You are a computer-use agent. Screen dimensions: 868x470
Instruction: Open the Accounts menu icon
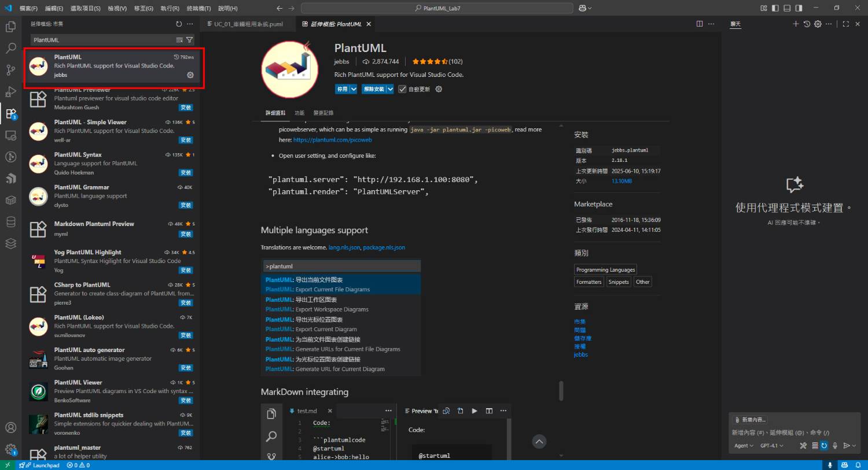10,428
